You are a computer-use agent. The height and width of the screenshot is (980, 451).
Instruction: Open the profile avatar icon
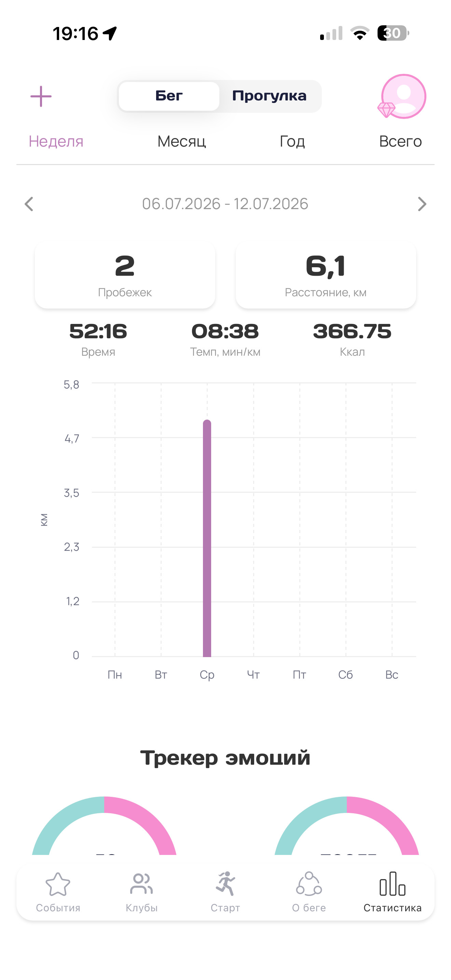coord(404,96)
